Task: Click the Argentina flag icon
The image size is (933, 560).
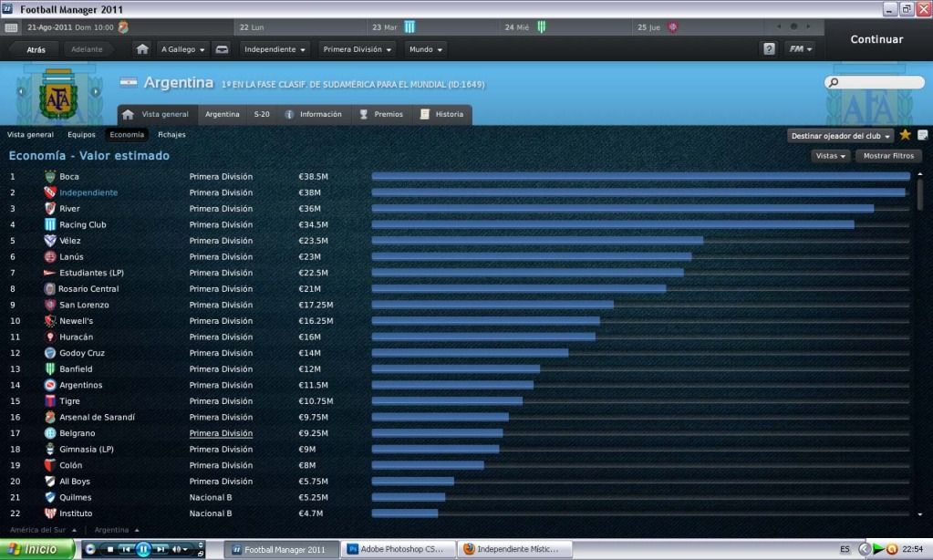Action: [129, 82]
